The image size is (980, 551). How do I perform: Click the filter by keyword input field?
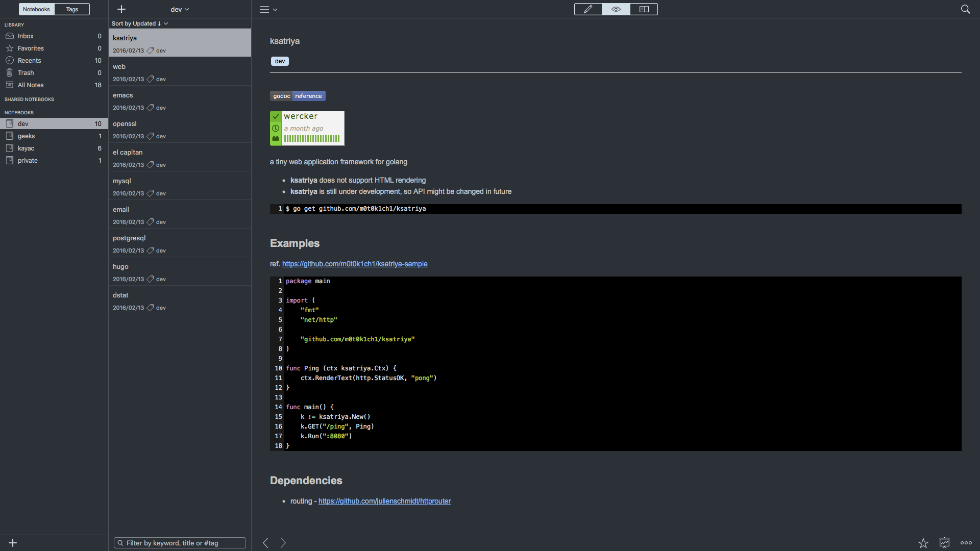(180, 543)
